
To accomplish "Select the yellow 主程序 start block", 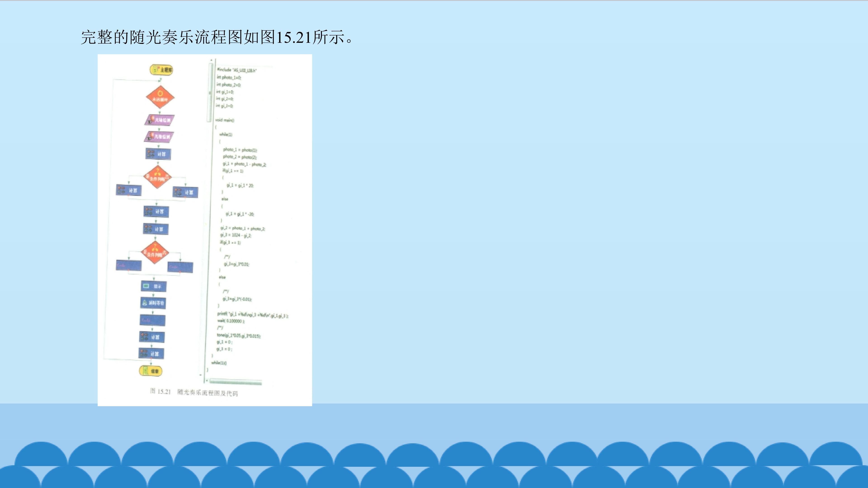I will pyautogui.click(x=161, y=70).
